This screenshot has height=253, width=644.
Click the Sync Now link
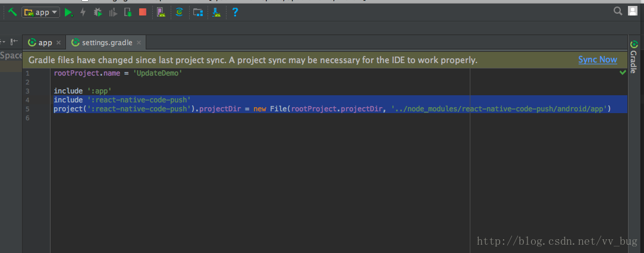[x=598, y=60]
